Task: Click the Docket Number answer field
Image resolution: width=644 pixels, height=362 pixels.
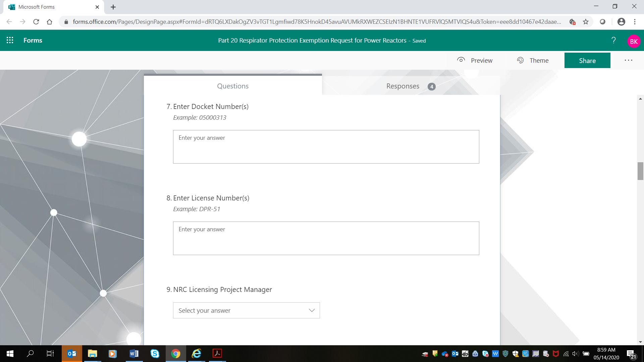Action: click(326, 147)
